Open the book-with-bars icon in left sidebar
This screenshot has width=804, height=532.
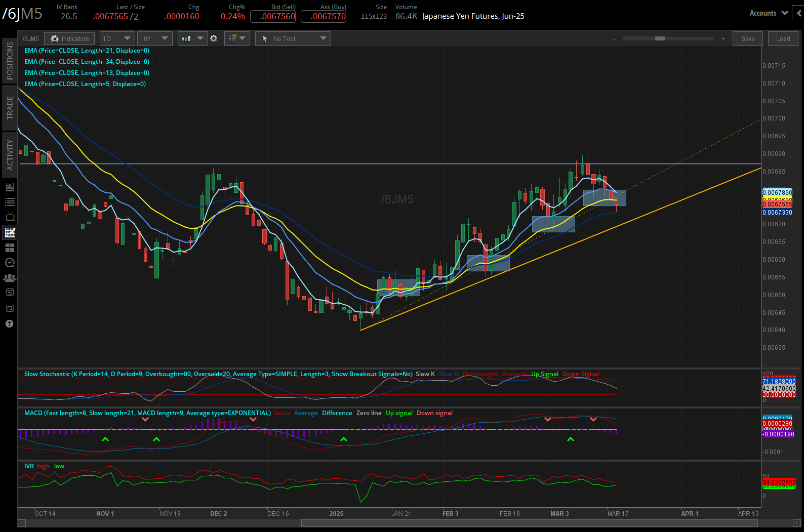(x=10, y=187)
